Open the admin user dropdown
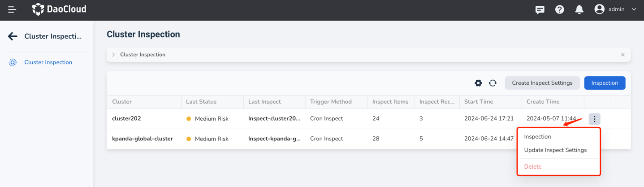This screenshot has width=644, height=187. [616, 9]
